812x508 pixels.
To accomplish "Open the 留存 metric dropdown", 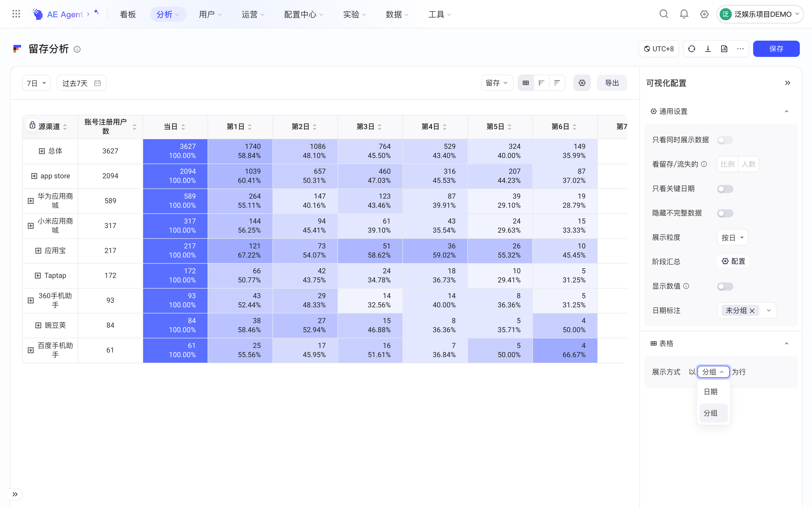I will click(x=497, y=83).
